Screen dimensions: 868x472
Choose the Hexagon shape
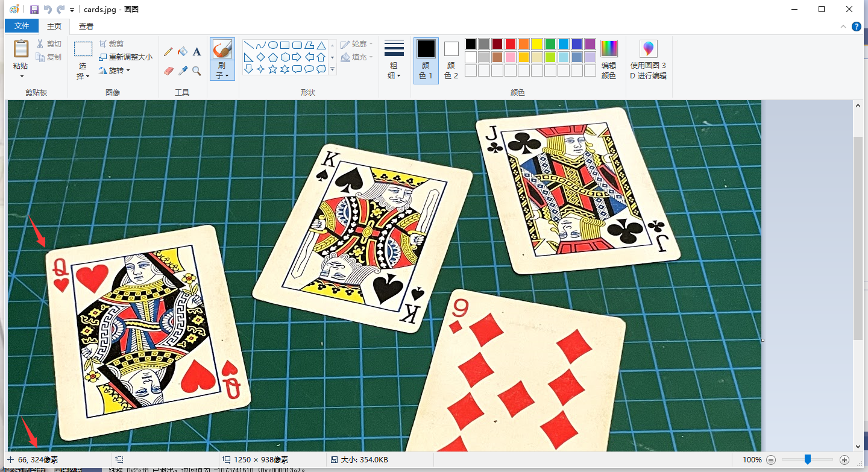(285, 57)
